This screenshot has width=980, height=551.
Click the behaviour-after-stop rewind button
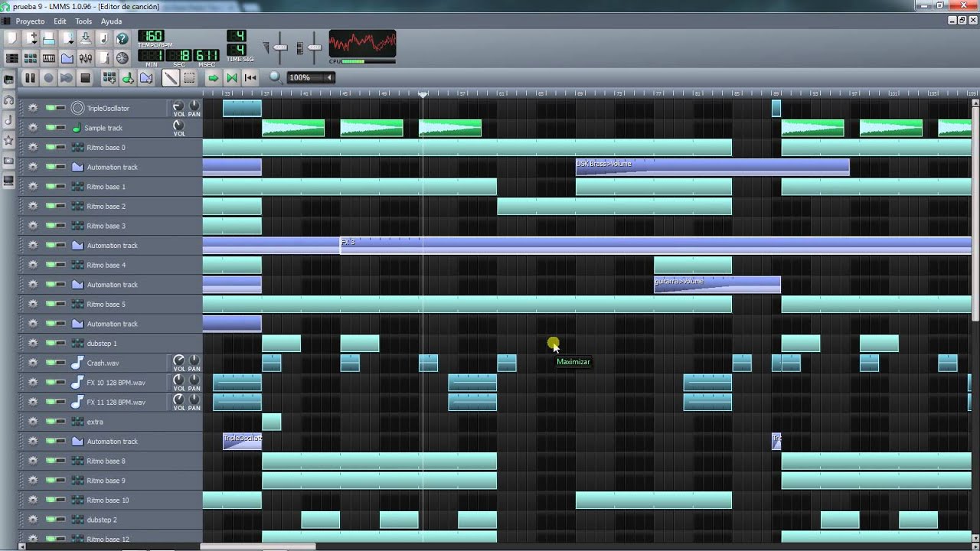click(x=250, y=77)
